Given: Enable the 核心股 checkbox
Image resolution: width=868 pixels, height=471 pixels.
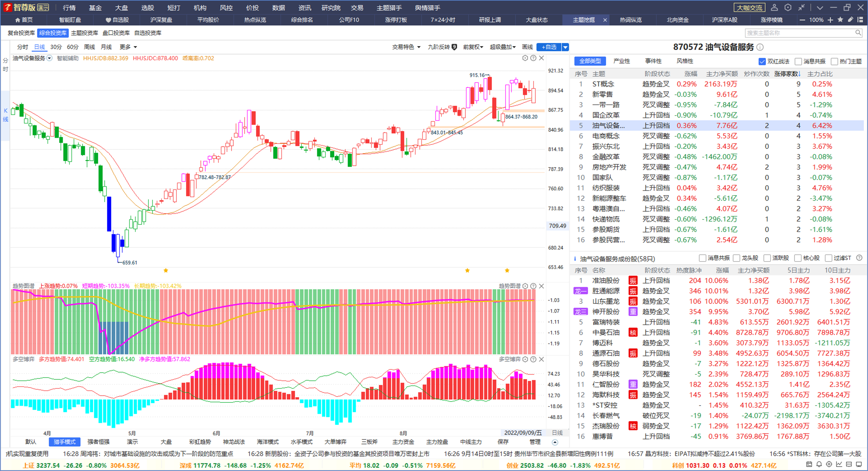Looking at the screenshot, I should click(x=798, y=258).
